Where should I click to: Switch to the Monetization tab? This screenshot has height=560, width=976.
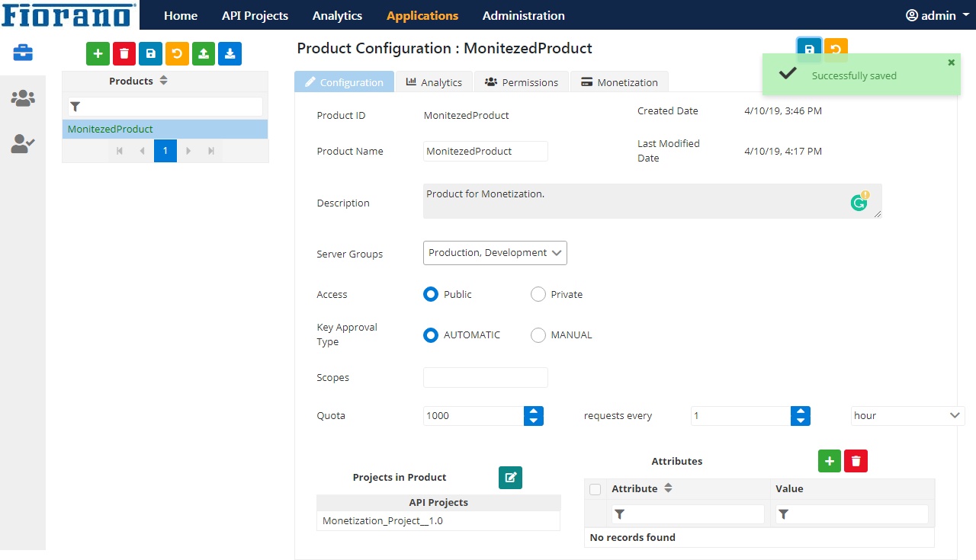[x=619, y=82]
